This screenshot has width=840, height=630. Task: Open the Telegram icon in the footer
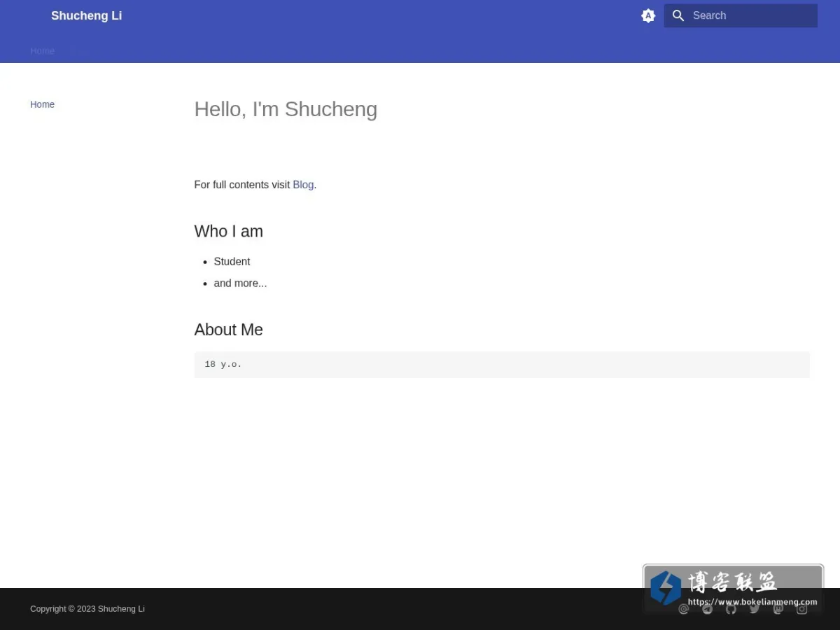[x=708, y=609]
